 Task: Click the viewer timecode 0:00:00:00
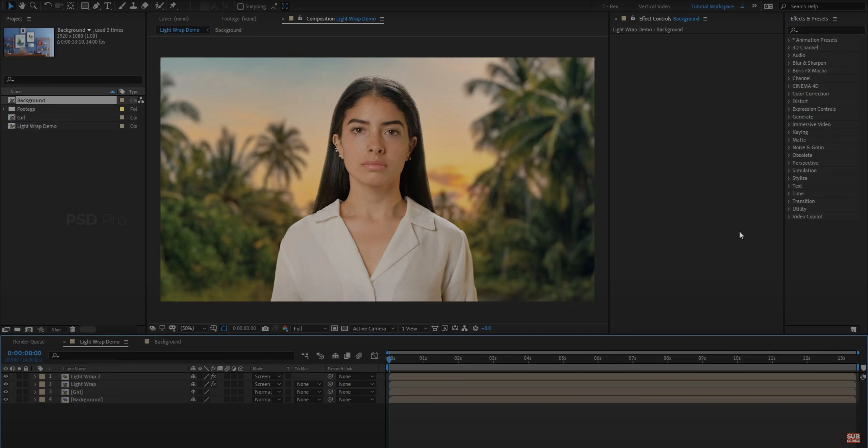tap(244, 328)
